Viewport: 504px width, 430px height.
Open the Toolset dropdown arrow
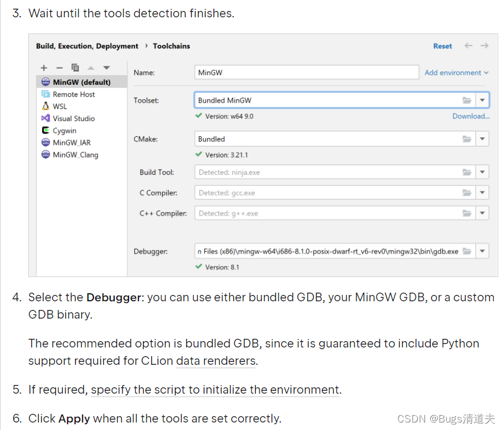click(x=482, y=100)
